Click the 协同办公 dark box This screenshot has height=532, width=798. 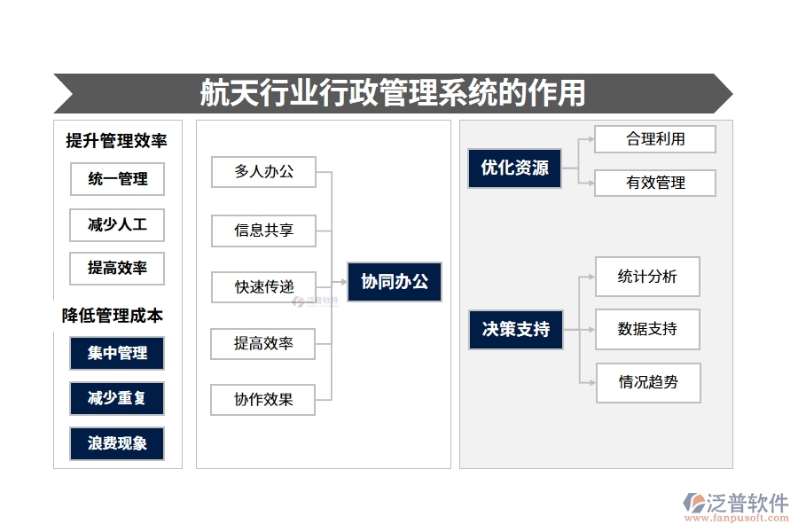[x=394, y=282]
